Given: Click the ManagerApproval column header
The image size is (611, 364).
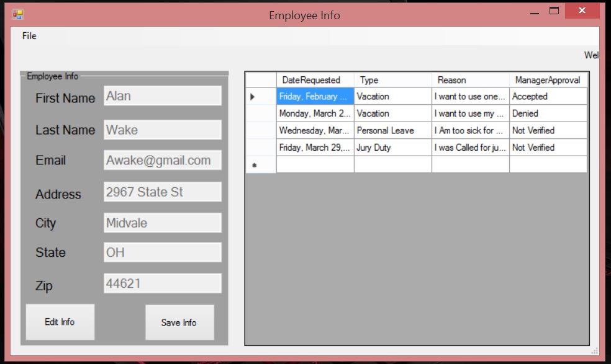Looking at the screenshot, I should point(548,80).
